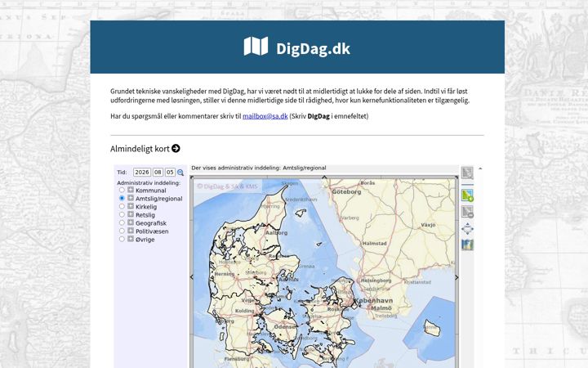Select the grey zoom-out map tool

click(467, 212)
